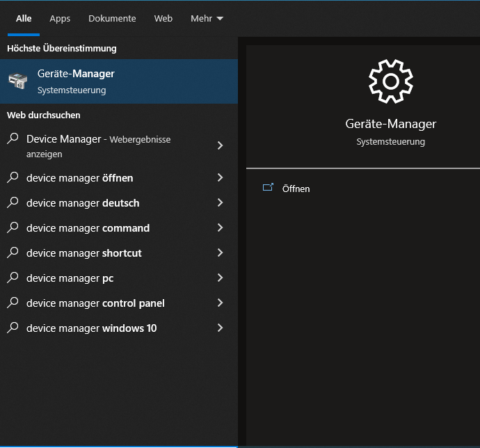The width and height of the screenshot is (480, 448).
Task: Click magnifier icon beside 'device manager command'
Action: coord(13,227)
